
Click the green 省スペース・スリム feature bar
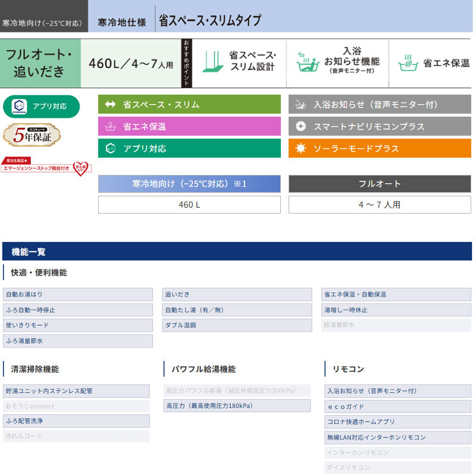pos(189,105)
